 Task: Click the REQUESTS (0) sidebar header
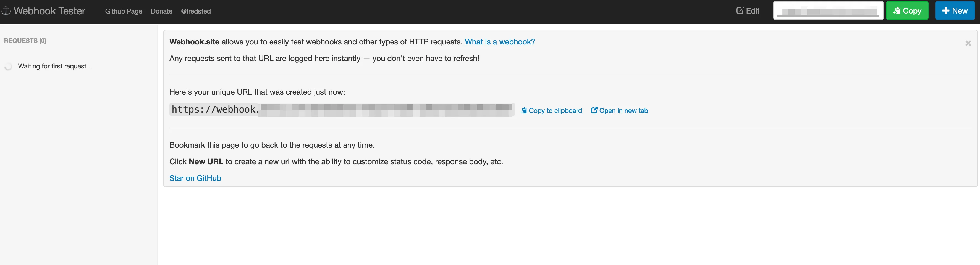pyautogui.click(x=25, y=40)
